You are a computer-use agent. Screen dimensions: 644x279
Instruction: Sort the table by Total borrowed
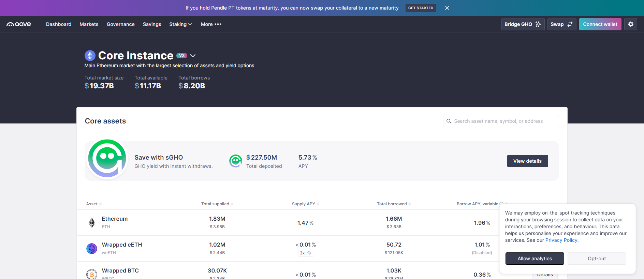(x=394, y=204)
